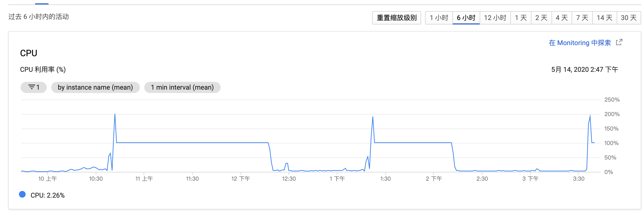Image resolution: width=644 pixels, height=221 pixels.
Task: Keep the 6 小时 range selected
Action: coord(466,17)
